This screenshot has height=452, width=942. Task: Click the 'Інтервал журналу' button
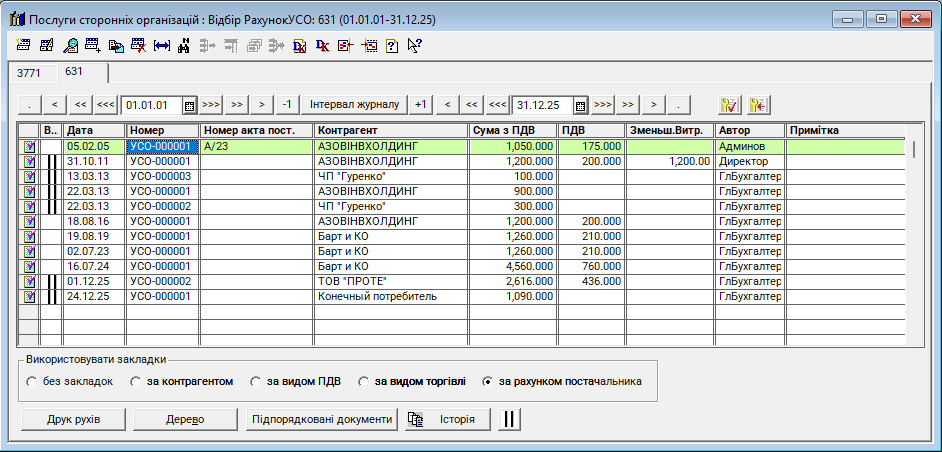click(x=354, y=104)
